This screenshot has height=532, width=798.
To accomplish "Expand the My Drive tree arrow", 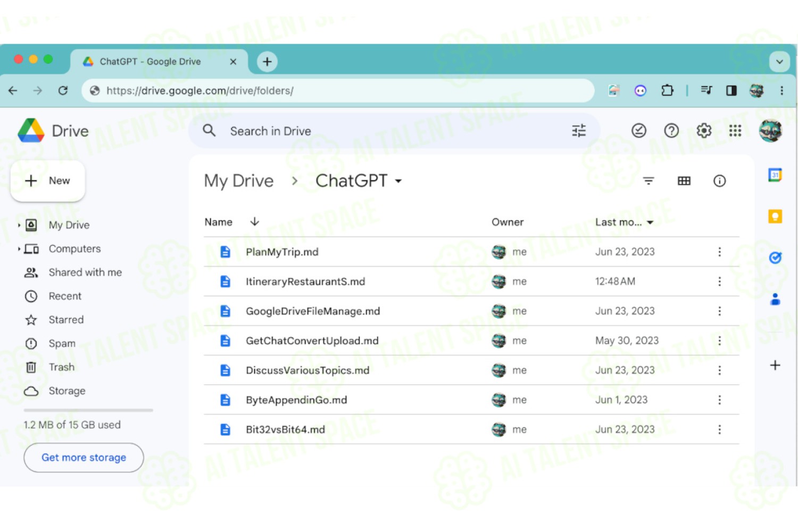I will point(19,225).
